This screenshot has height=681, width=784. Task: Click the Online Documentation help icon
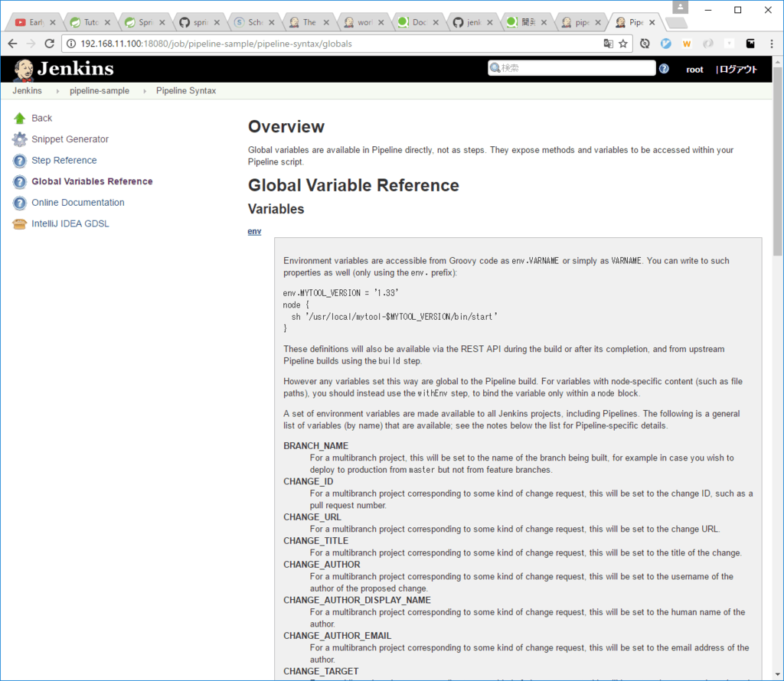click(19, 203)
